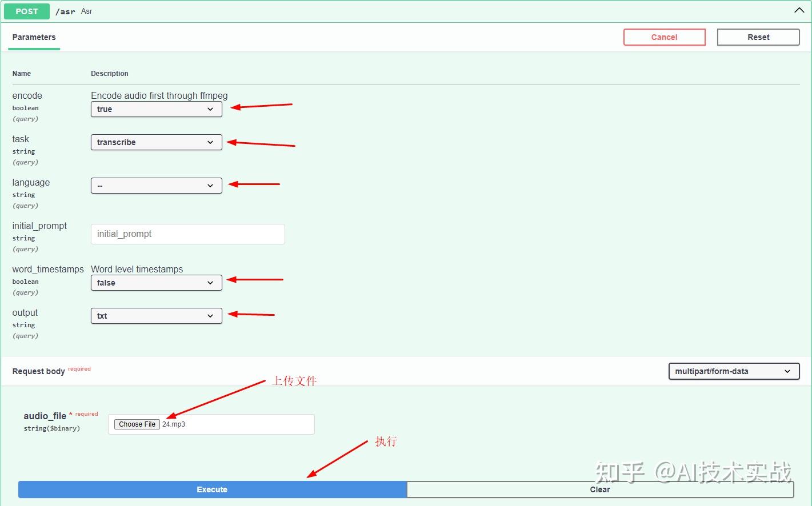
Task: Click Choose File to upload audio
Action: click(x=137, y=424)
